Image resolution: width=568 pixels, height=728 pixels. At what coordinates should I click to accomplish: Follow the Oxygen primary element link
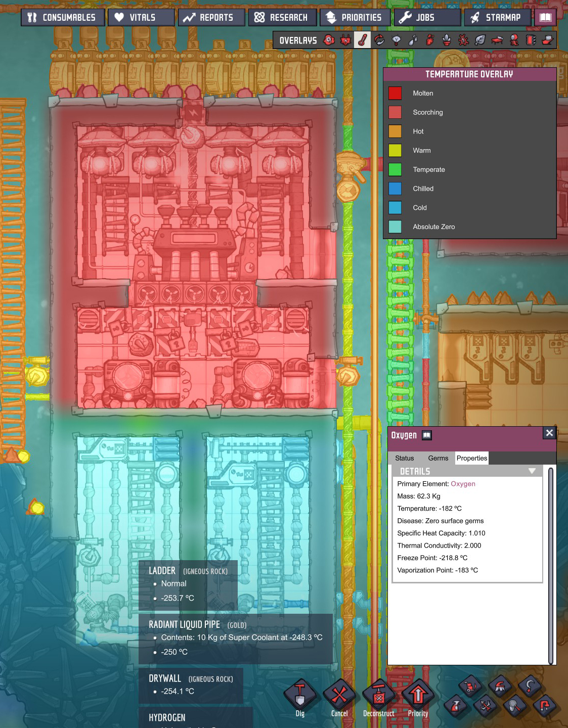pos(463,484)
